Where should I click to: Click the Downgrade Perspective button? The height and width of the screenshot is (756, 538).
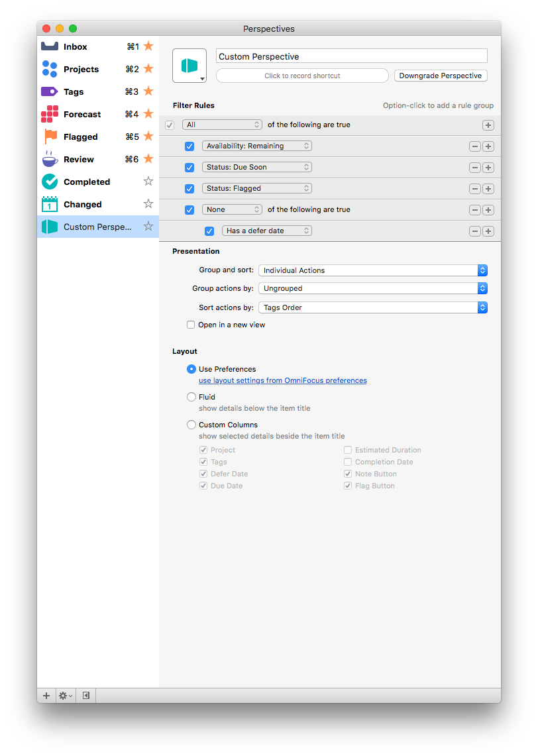tap(440, 76)
